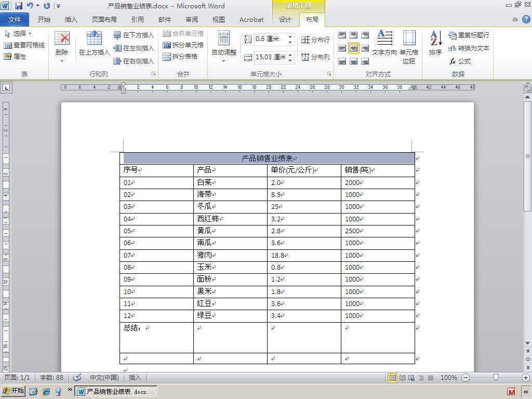The height and width of the screenshot is (399, 532).
Task: Click Split Table (拆分表格)
Action: [x=180, y=56]
